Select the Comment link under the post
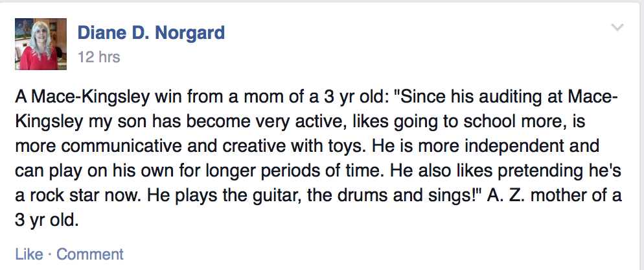The image size is (644, 270). pos(89,254)
